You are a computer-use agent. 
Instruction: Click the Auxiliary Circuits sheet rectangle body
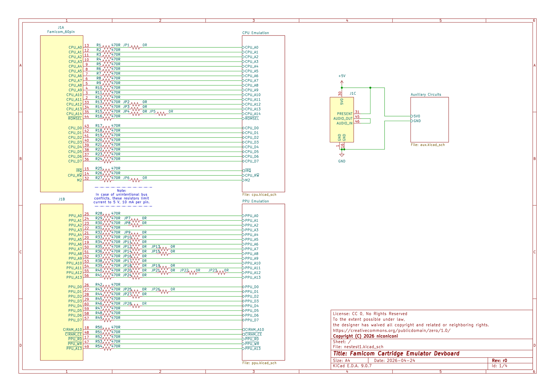point(430,120)
